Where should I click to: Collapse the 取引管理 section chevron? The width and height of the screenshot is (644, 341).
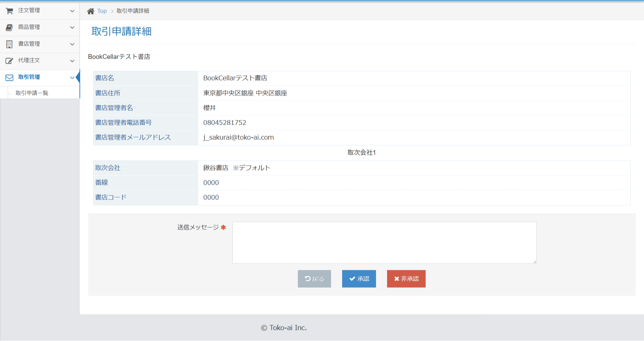[x=72, y=77]
